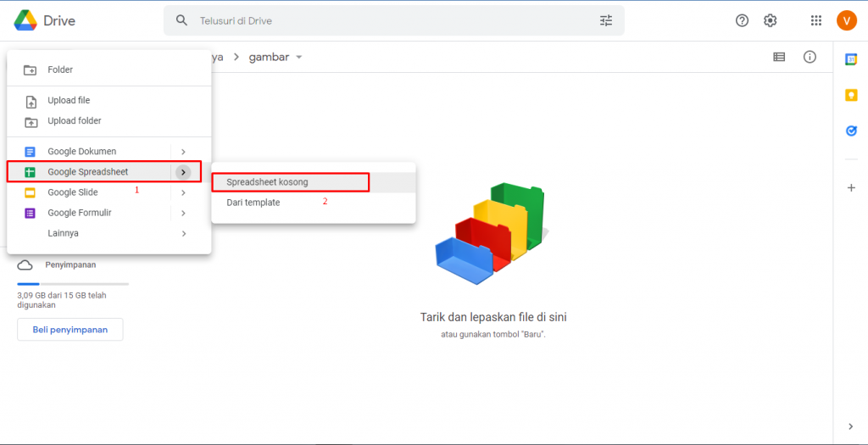Image resolution: width=868 pixels, height=445 pixels.
Task: Click the Upload folder icon
Action: [x=31, y=122]
